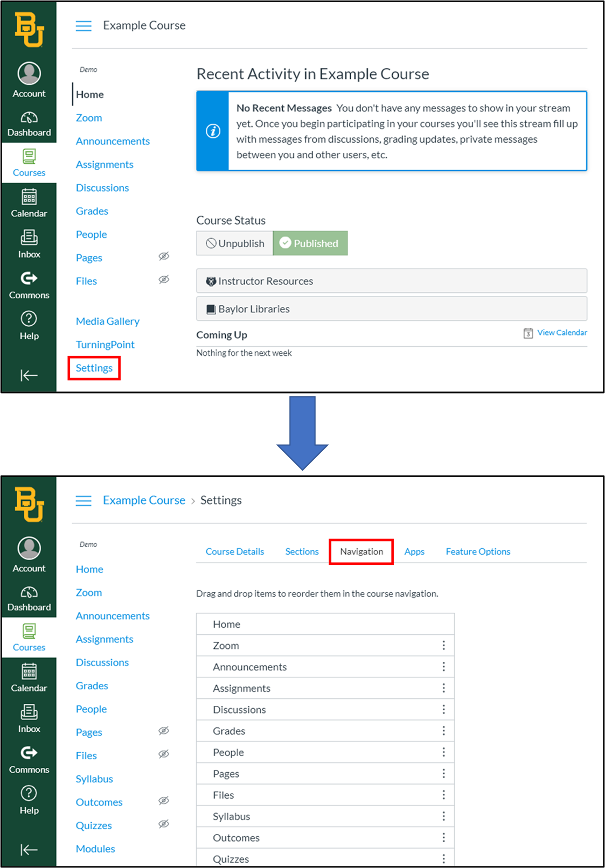Collapse global navigation arrow in top screenshot
605x868 pixels.
[x=29, y=375]
